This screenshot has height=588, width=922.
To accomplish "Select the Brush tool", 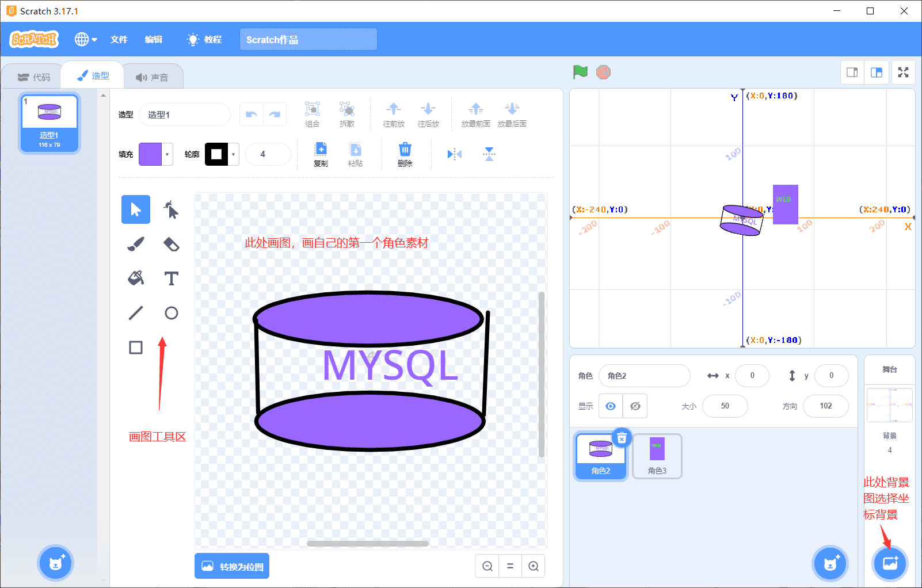I will (x=136, y=244).
